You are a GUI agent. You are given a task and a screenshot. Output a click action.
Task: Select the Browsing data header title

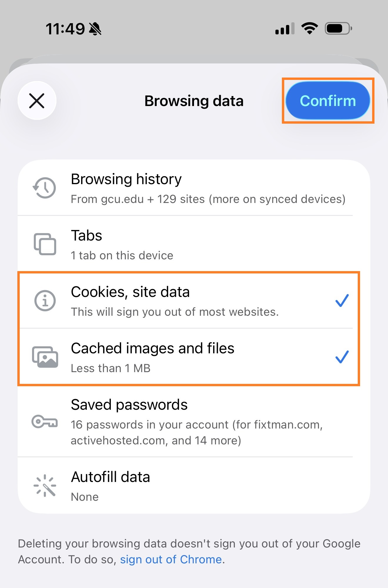(x=193, y=100)
